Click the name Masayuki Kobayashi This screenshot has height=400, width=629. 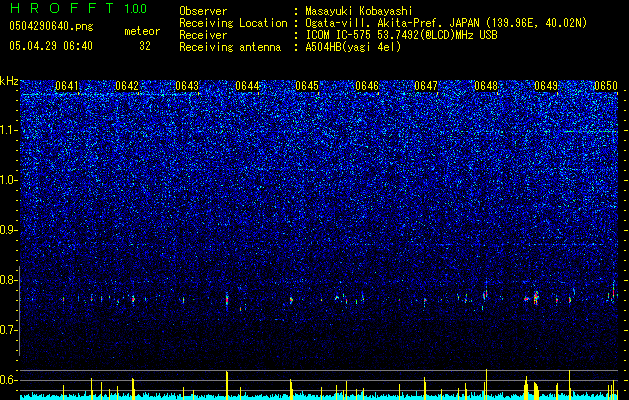[x=359, y=11]
